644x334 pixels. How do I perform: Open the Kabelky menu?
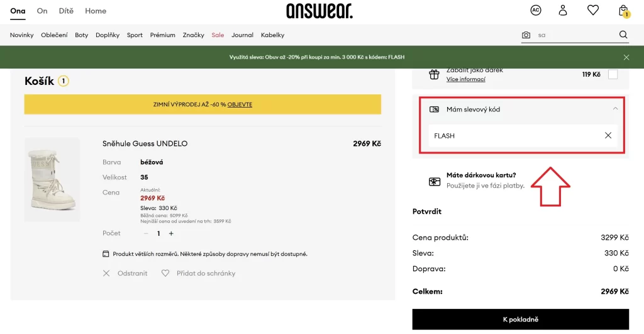click(272, 35)
